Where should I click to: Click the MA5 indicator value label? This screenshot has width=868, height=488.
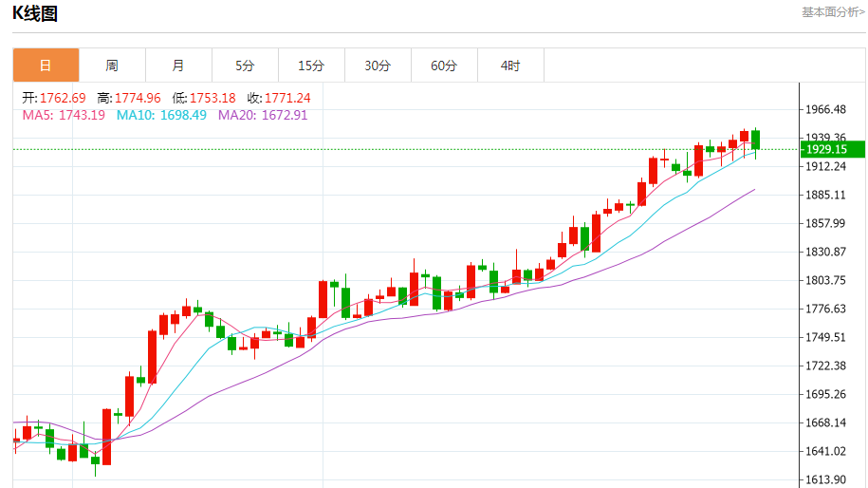pyautogui.click(x=64, y=115)
